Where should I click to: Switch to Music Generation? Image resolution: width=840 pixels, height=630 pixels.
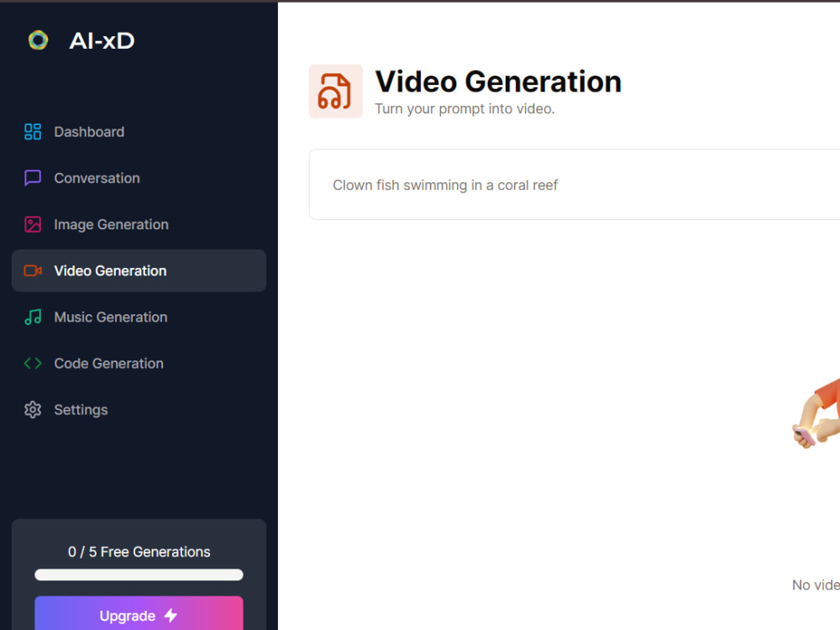pyautogui.click(x=139, y=318)
